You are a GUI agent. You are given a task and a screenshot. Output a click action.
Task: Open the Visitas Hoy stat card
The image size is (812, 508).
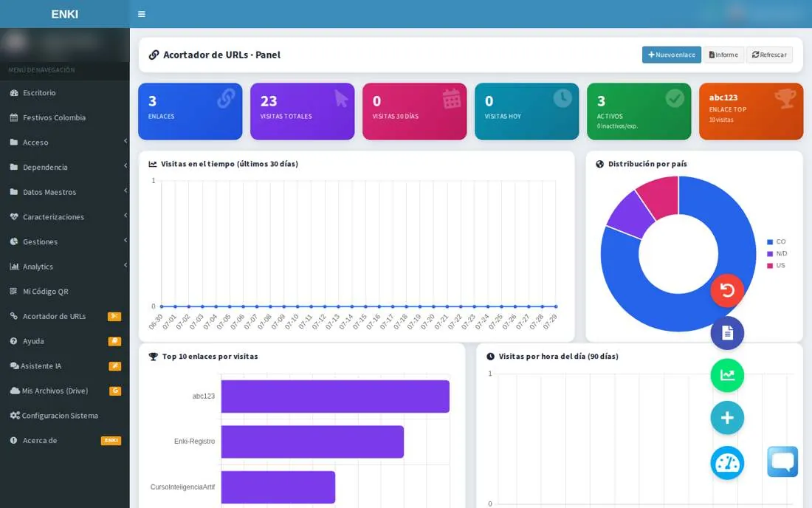point(526,111)
